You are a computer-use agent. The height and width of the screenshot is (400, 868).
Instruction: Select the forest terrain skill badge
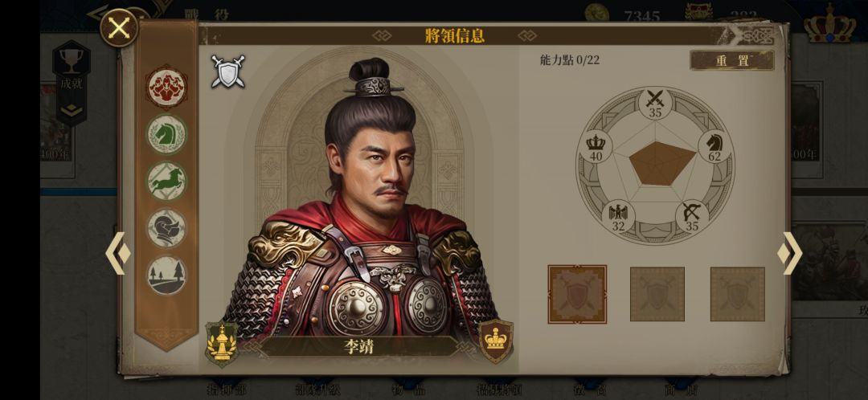click(x=166, y=275)
